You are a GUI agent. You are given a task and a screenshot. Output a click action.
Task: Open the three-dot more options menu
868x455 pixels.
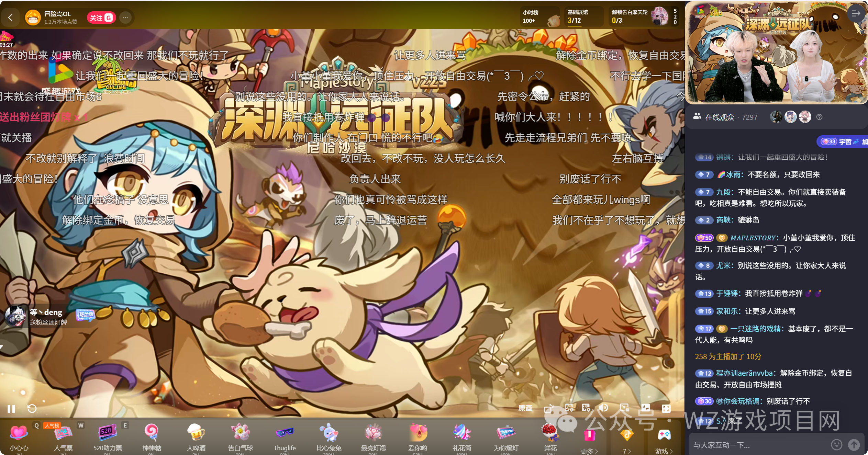click(125, 18)
